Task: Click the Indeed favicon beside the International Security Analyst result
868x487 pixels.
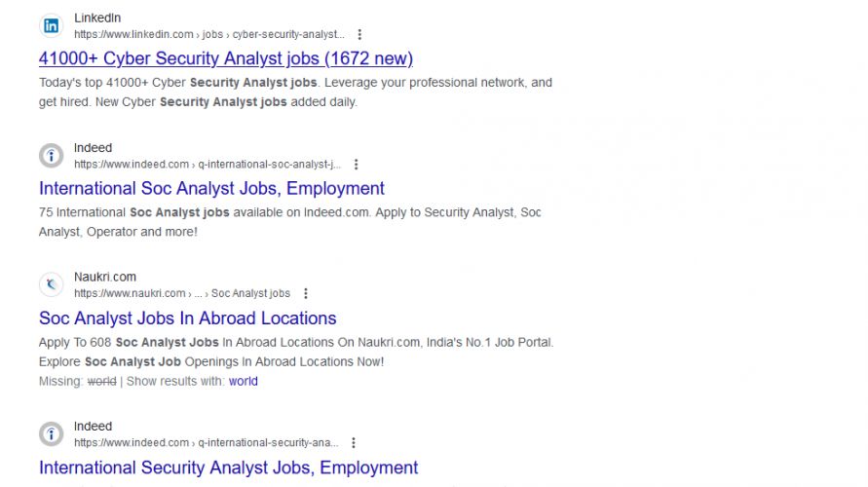Action: click(x=51, y=433)
